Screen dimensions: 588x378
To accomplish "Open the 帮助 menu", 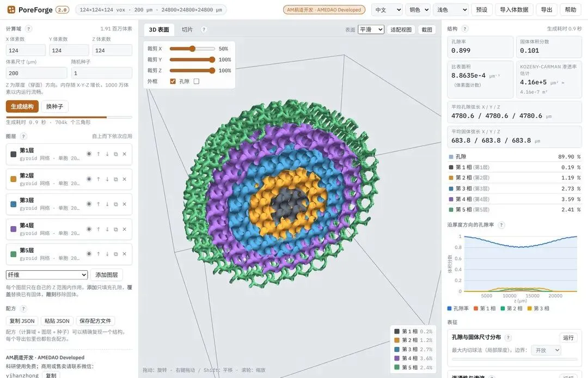I will click(571, 10).
